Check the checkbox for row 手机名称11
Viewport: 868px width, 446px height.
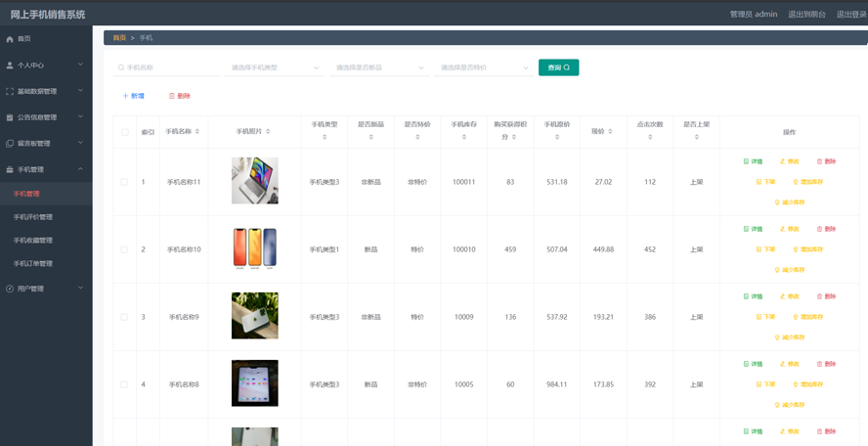click(x=124, y=182)
